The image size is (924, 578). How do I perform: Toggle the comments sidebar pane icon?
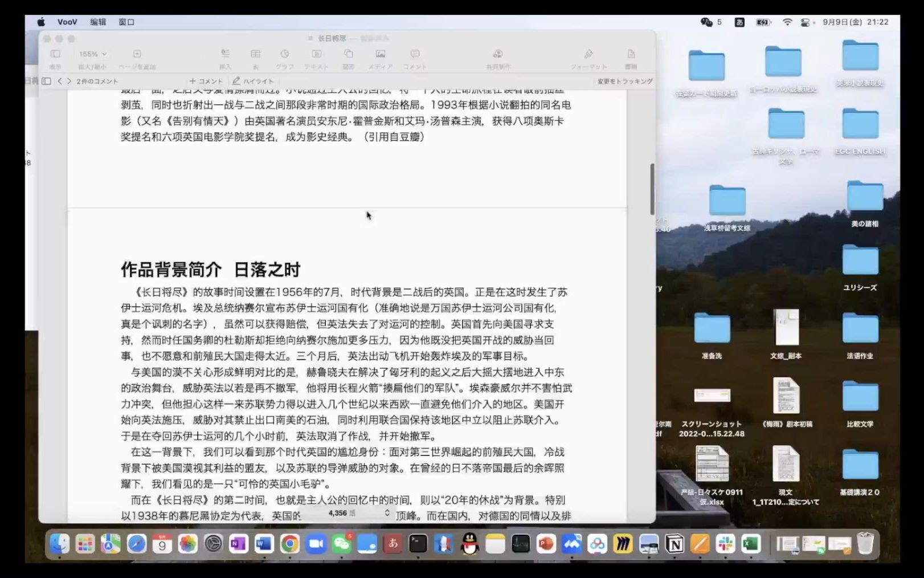(x=47, y=81)
